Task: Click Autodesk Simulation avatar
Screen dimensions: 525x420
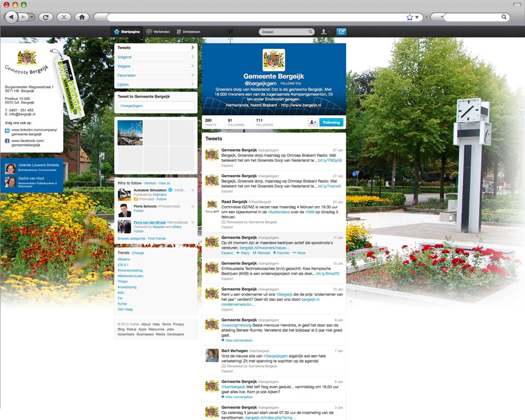Action: [x=124, y=194]
